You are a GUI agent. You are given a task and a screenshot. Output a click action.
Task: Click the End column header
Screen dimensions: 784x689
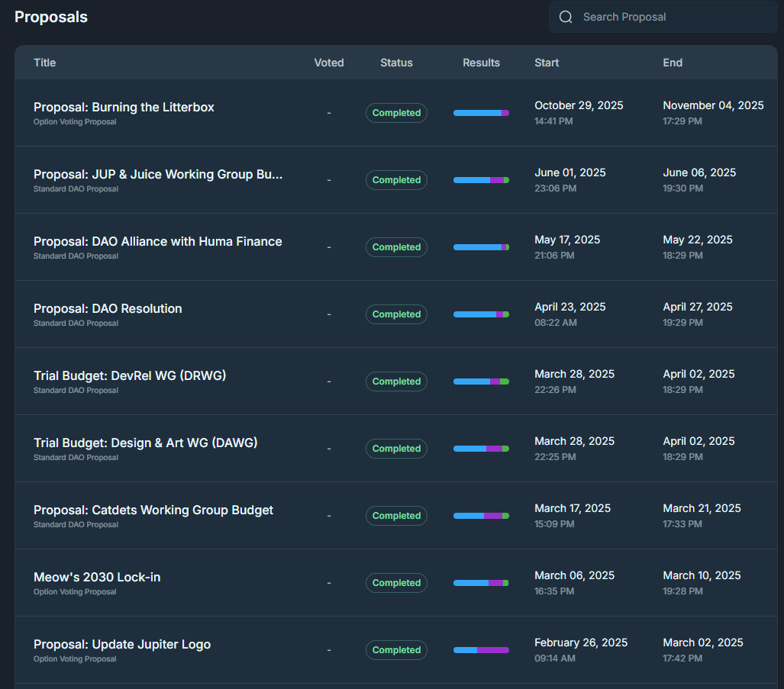coord(673,63)
